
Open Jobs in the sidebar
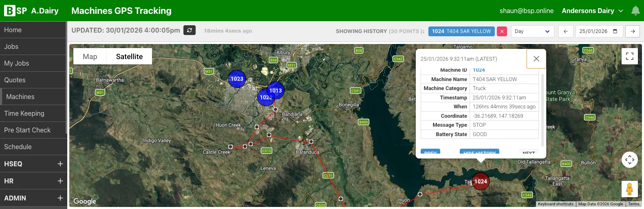tap(33, 46)
